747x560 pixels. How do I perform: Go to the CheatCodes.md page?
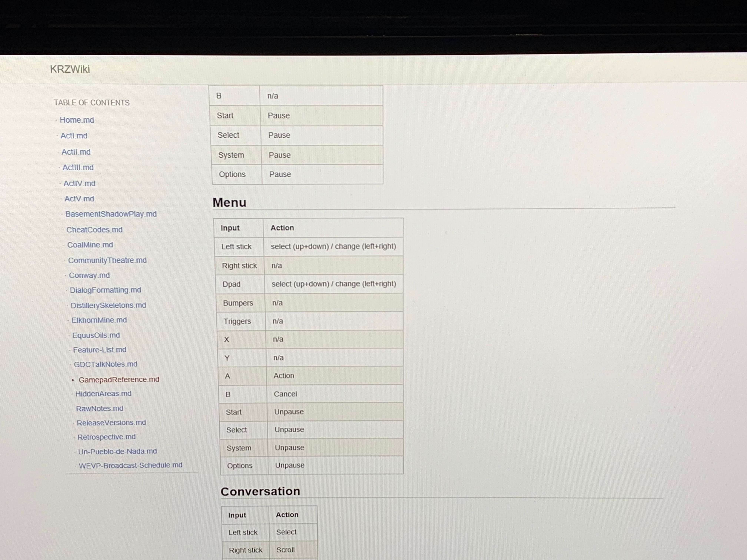pos(94,230)
